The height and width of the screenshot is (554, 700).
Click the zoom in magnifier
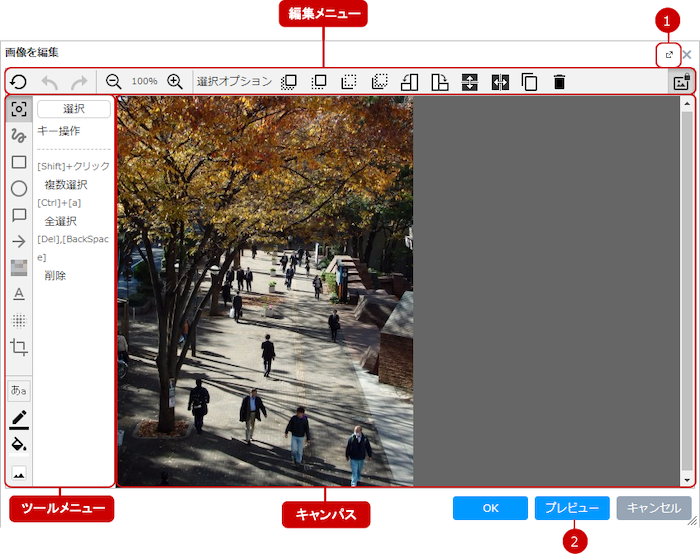175,82
